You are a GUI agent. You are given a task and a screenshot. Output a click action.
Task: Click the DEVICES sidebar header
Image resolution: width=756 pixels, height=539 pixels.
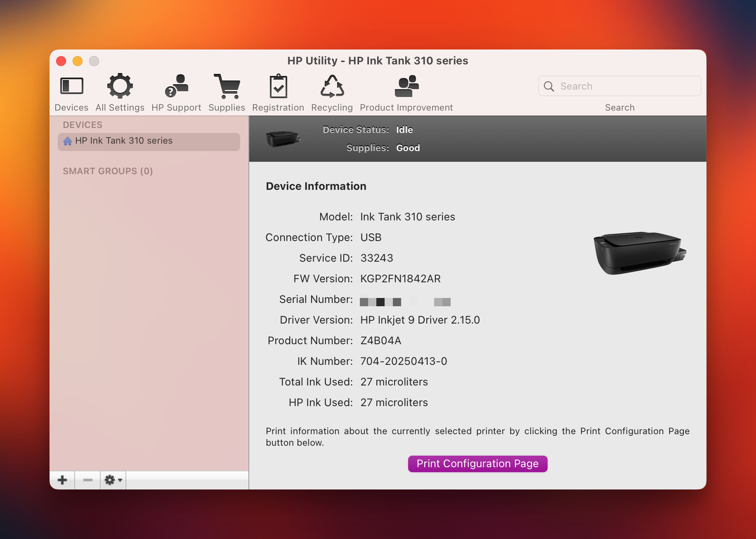point(83,125)
